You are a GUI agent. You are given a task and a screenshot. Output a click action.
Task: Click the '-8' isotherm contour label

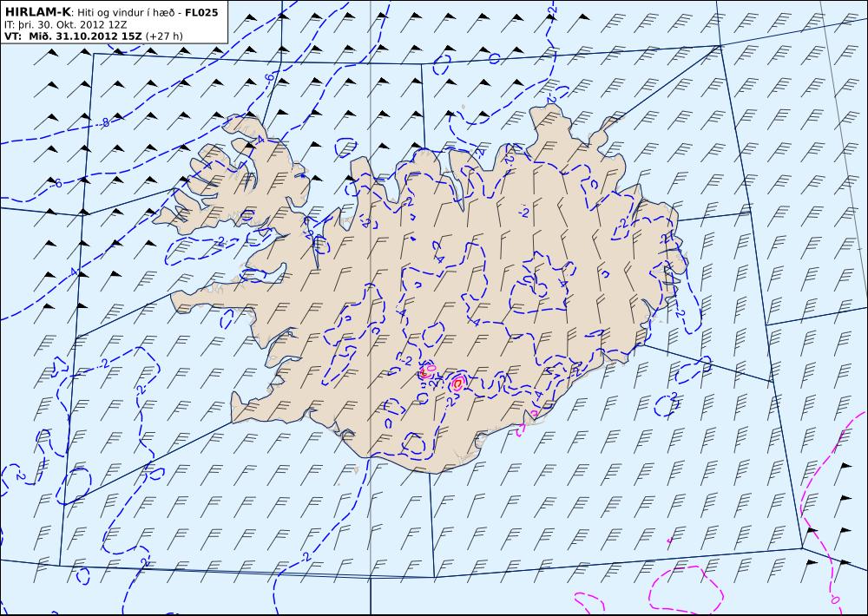point(104,122)
